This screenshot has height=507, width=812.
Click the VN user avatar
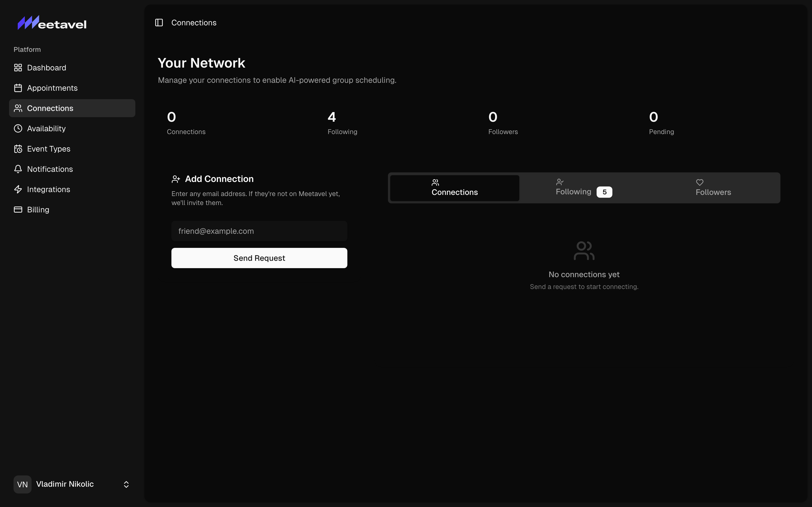(23, 484)
